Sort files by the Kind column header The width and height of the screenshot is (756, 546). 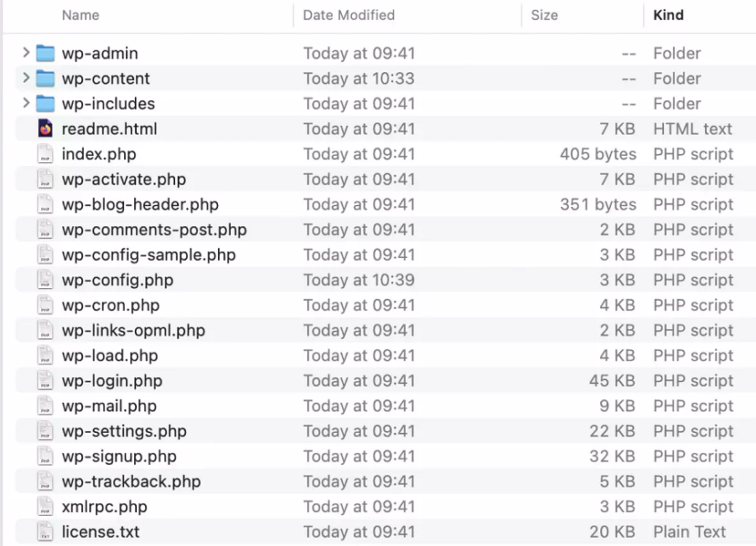pos(668,15)
